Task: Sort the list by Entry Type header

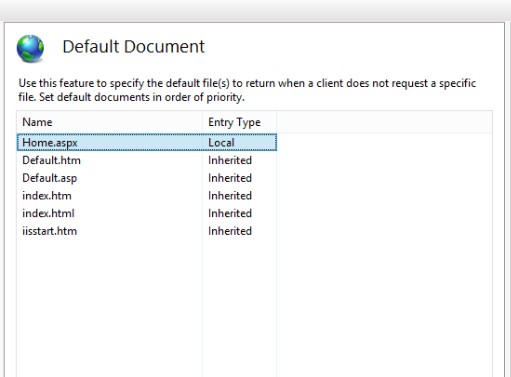Action: point(239,122)
